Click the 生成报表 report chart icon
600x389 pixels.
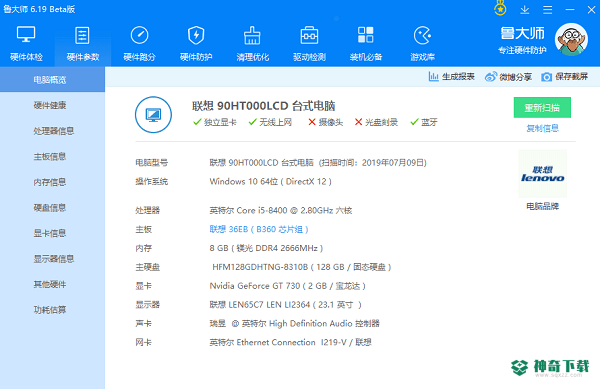(433, 76)
